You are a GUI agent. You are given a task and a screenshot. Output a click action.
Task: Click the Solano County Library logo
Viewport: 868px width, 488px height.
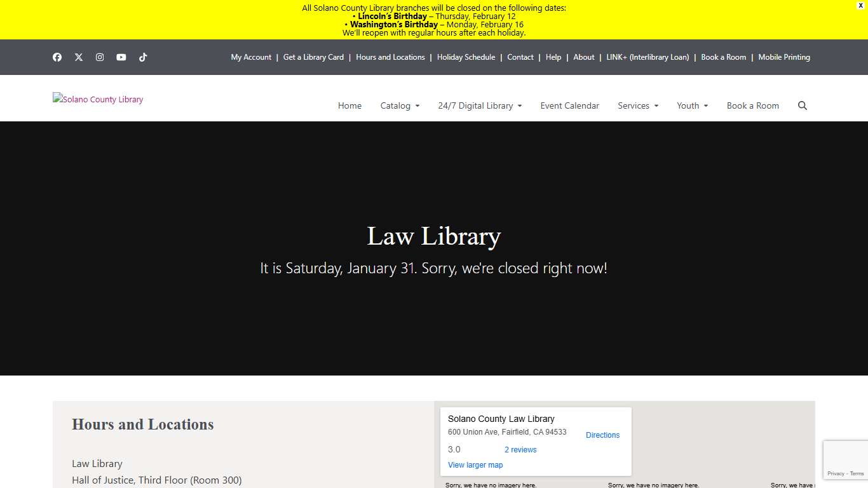click(98, 99)
